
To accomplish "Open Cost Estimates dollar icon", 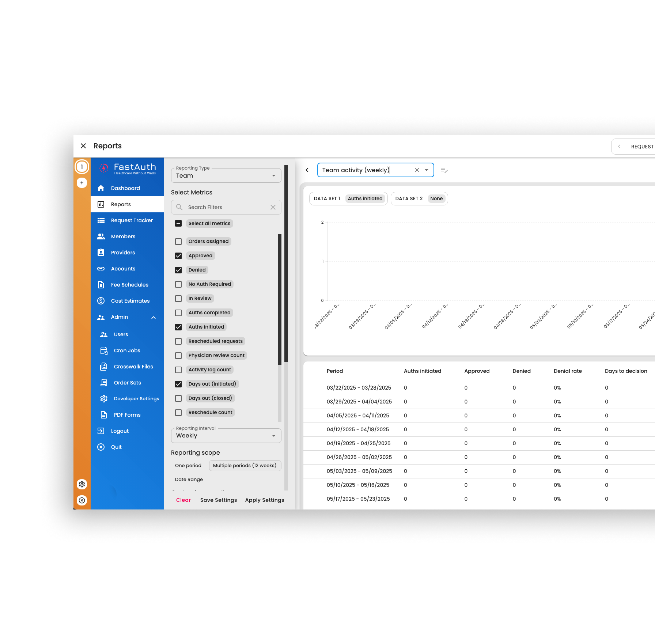I will (101, 301).
